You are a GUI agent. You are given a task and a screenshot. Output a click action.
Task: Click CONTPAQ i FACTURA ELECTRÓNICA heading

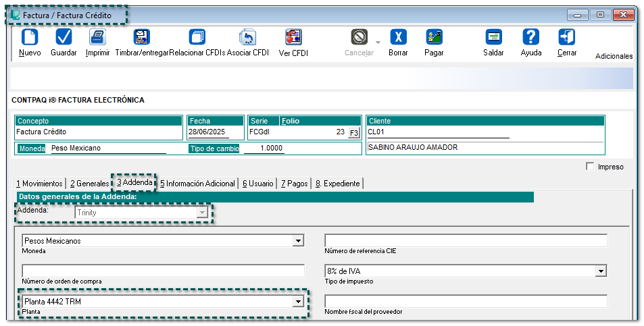tap(78, 100)
